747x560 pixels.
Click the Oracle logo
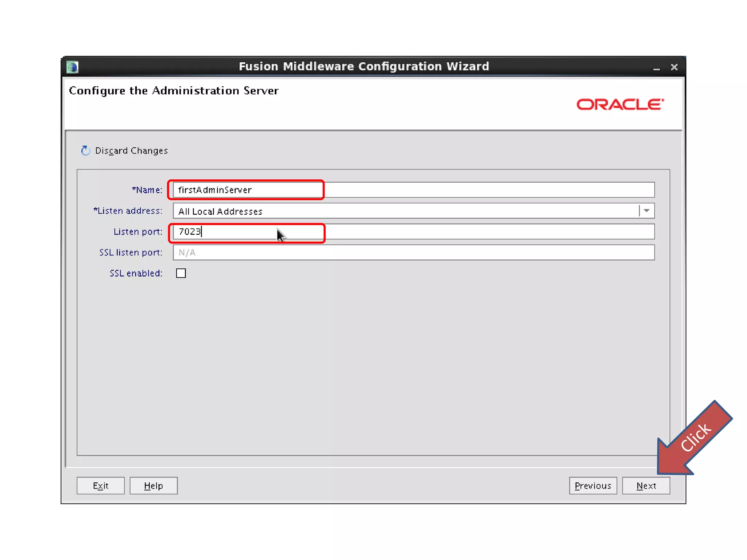[620, 105]
